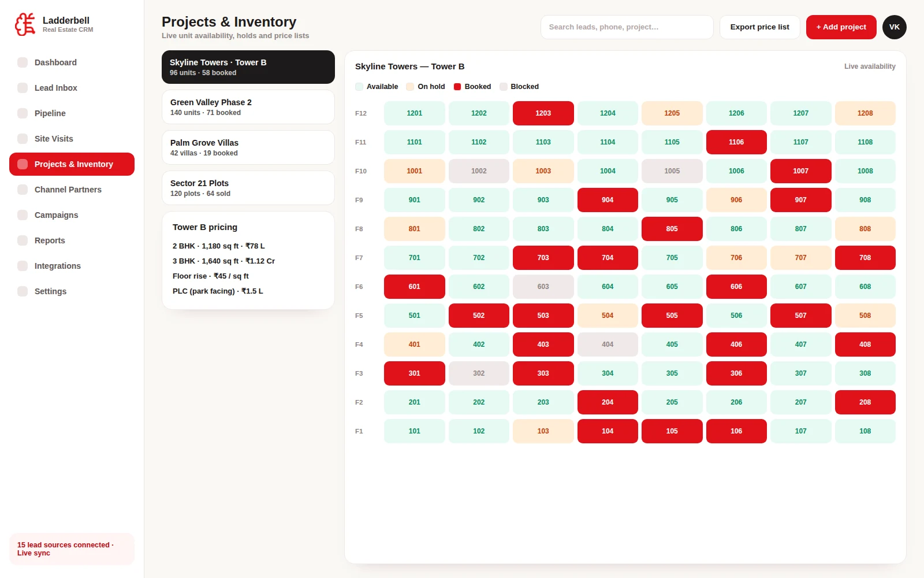Click the Ladderbell logo icon
Viewport: 924px width, 578px height.
[x=25, y=24]
